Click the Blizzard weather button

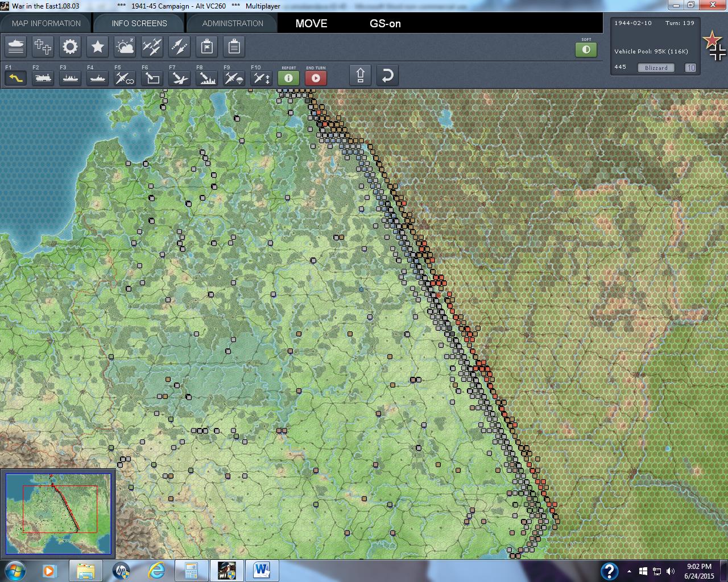656,68
